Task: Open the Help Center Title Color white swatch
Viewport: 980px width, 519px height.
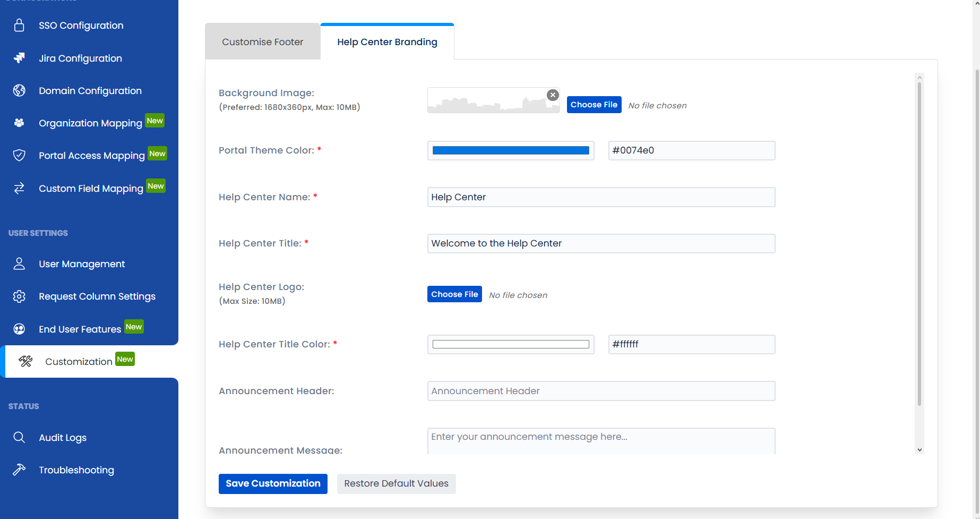Action: (x=511, y=344)
